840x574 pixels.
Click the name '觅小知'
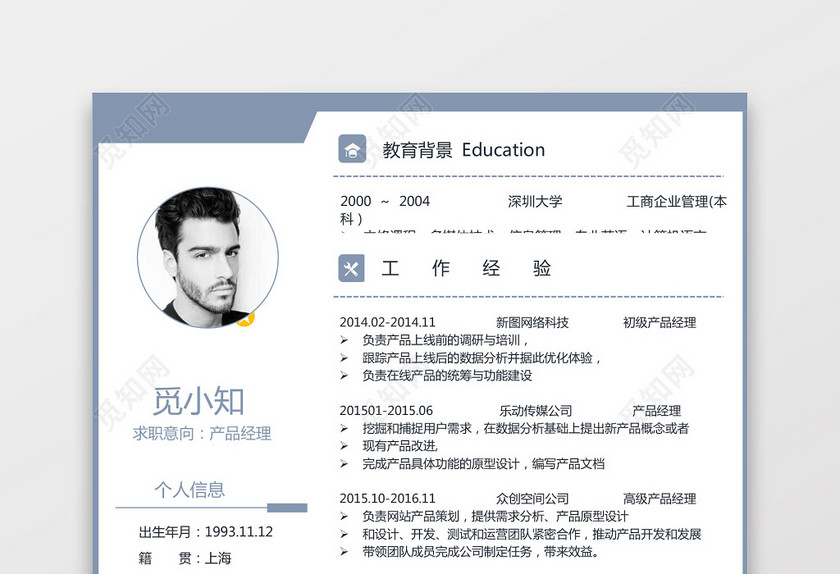pyautogui.click(x=199, y=401)
